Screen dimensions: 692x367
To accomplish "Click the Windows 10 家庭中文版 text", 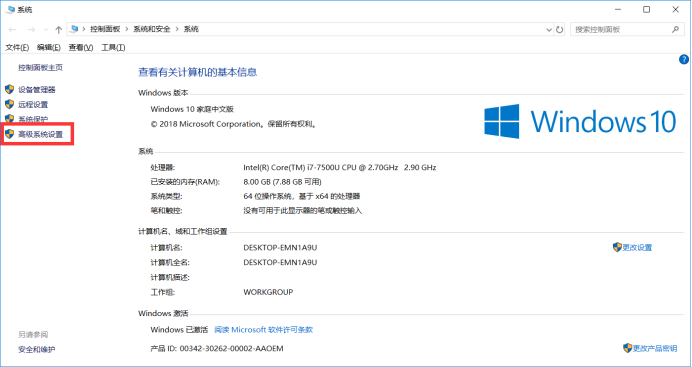I will 192,109.
